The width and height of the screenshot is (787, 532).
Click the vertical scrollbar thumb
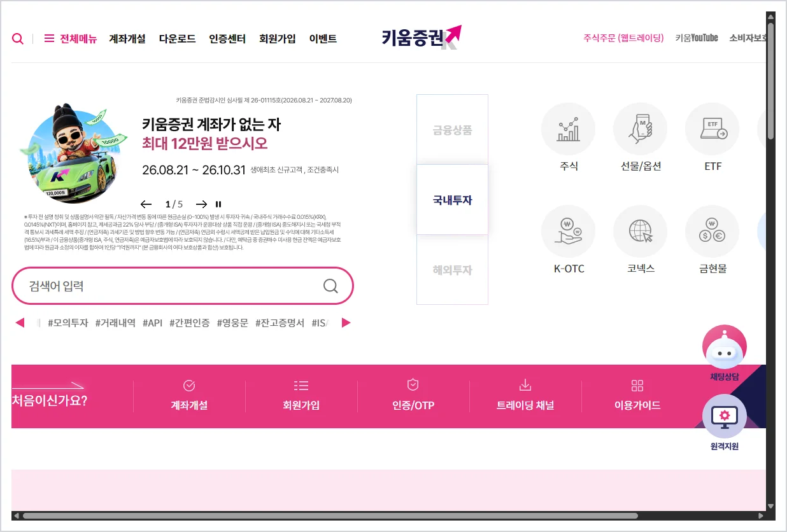click(x=770, y=81)
